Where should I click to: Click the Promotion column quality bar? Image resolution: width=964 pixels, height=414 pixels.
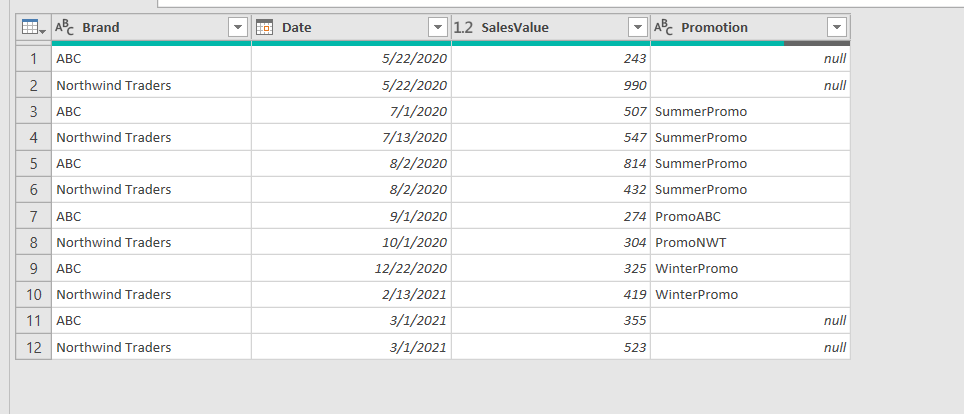click(751, 43)
